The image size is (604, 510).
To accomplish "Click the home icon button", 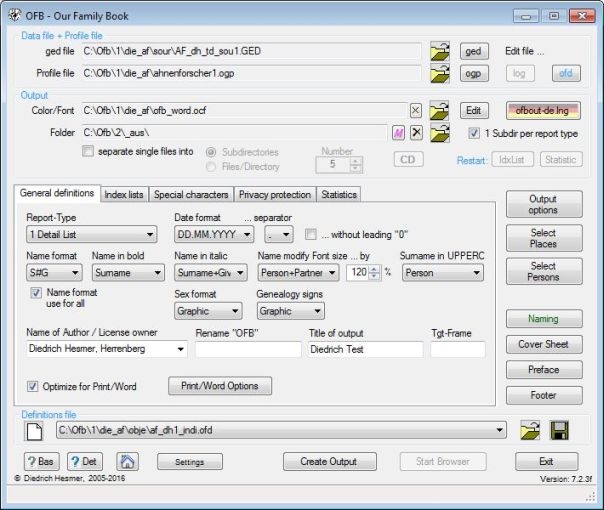I will tap(127, 462).
